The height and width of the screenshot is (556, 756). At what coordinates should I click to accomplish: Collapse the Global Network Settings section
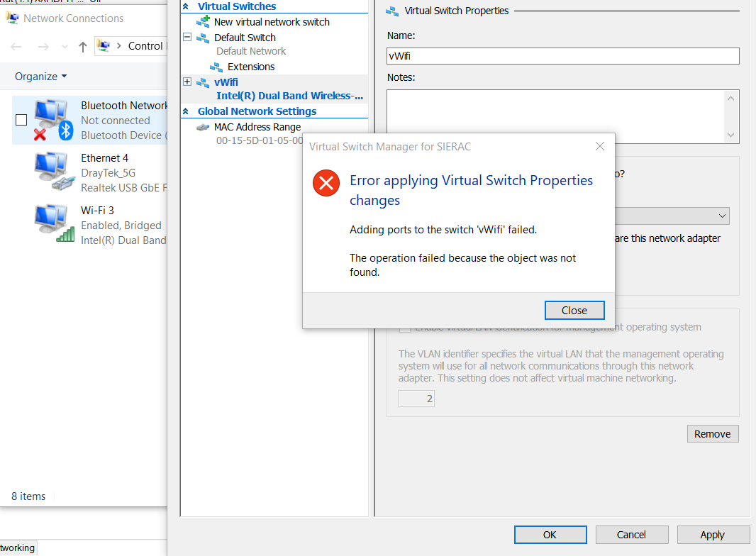[186, 111]
